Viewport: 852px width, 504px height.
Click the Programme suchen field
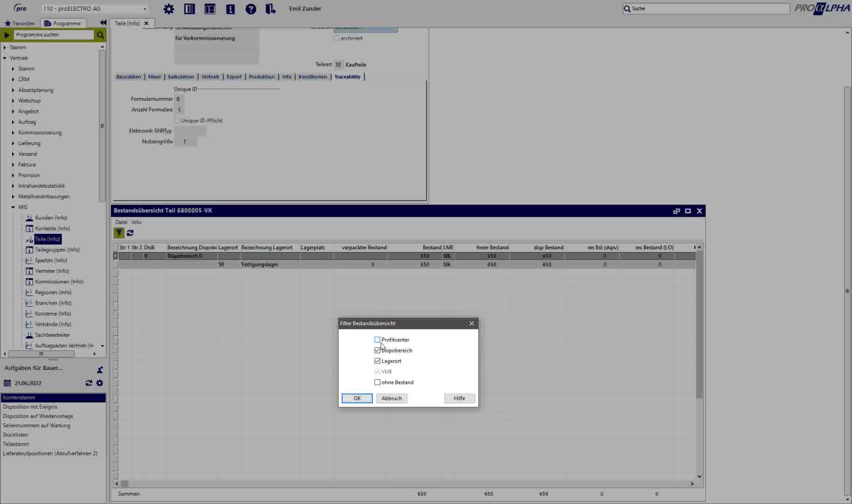(x=54, y=35)
